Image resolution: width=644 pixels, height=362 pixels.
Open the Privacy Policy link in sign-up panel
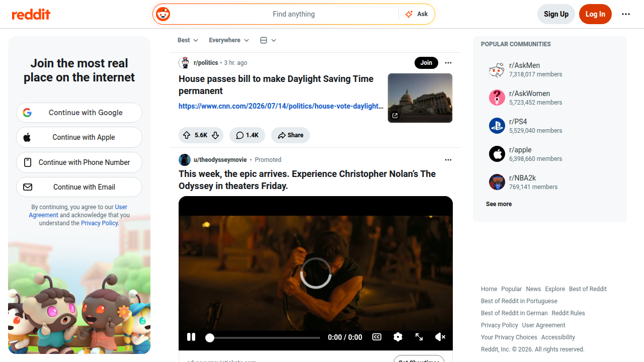click(100, 223)
